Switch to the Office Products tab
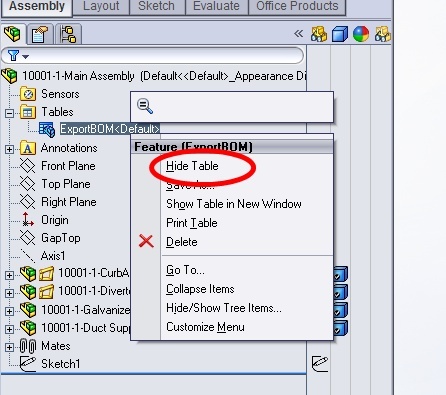Screen dimensions: 446x395 coord(297,7)
